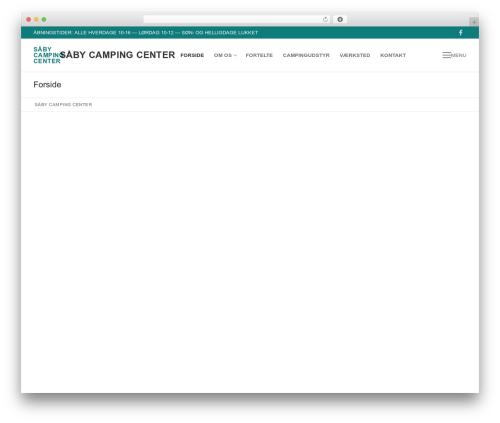Click the browser address bar field
Viewport: 500px width, 423px height.
click(237, 20)
